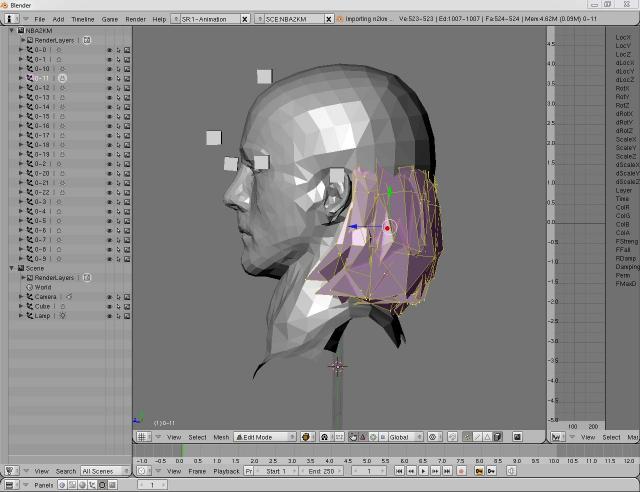Viewport: 640px width, 492px height.
Task: Toggle selectability of the Camera object
Action: tap(118, 297)
